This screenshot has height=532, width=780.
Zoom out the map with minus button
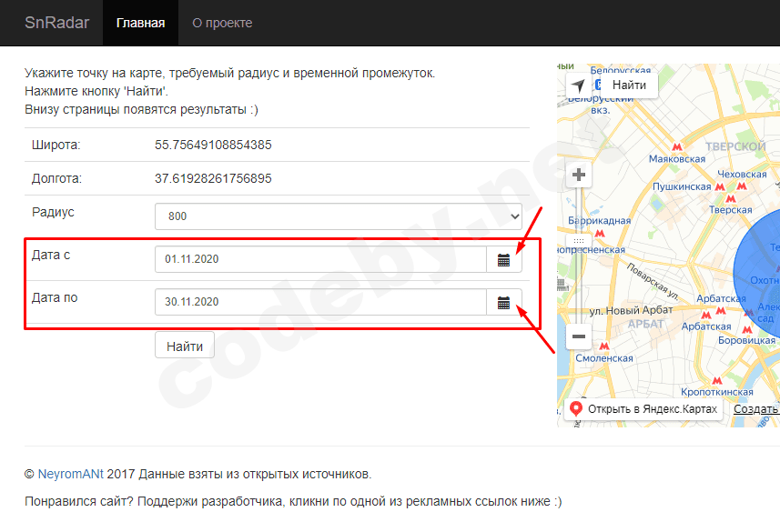(x=579, y=336)
